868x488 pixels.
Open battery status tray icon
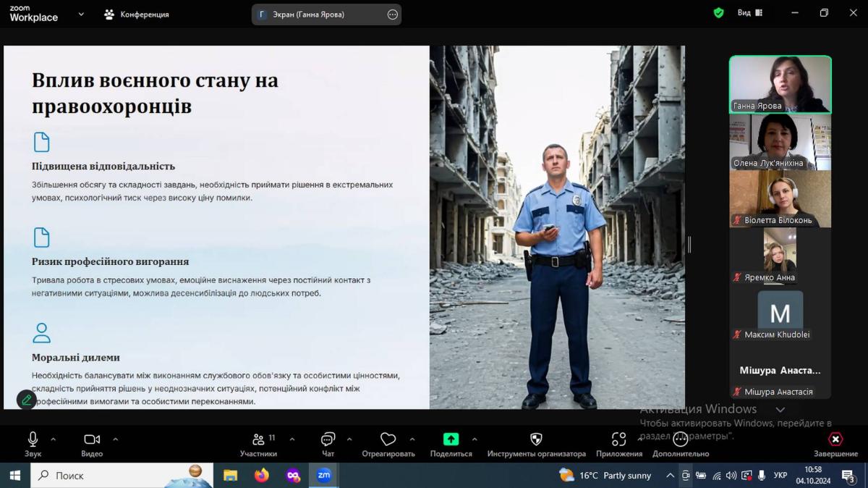[701, 476]
